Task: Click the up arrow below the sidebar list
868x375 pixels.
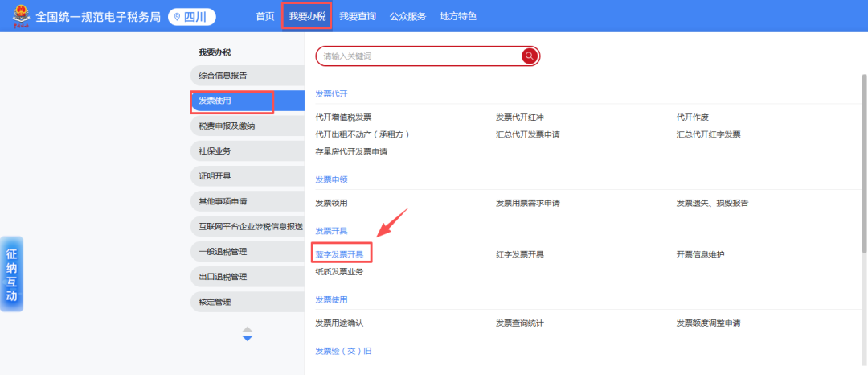Action: 248,329
